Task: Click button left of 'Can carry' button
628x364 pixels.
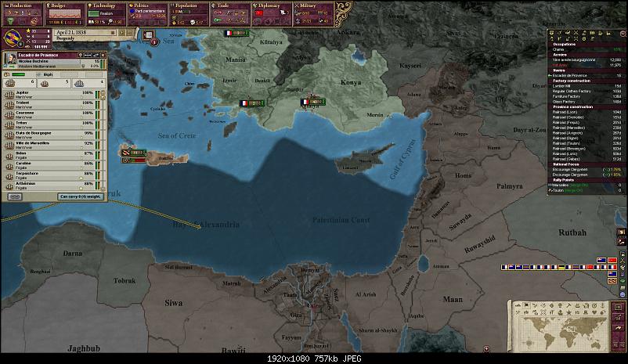Action: click(15, 196)
